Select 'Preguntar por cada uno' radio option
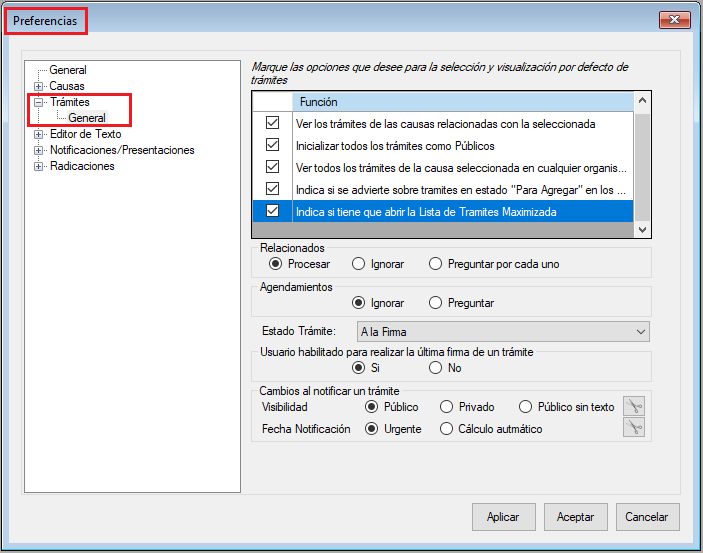Screen dimensions: 703x553 click(435, 264)
